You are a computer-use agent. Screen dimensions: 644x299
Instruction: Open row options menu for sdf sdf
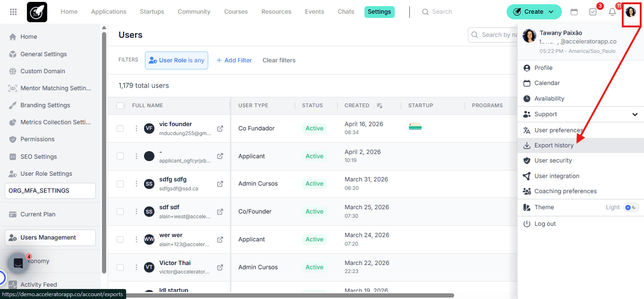[136, 212]
